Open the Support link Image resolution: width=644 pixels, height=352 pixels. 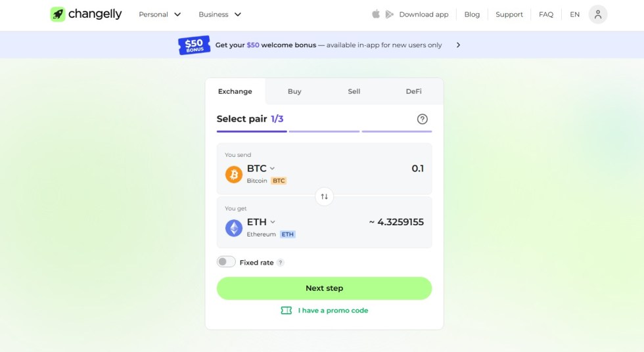point(509,14)
